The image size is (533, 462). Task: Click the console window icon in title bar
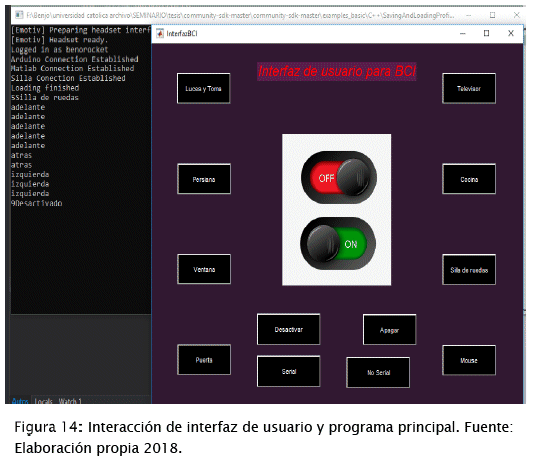click(19, 15)
